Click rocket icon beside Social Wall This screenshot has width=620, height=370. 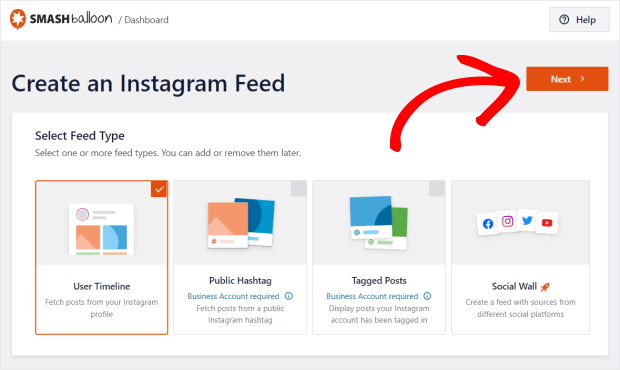(545, 287)
